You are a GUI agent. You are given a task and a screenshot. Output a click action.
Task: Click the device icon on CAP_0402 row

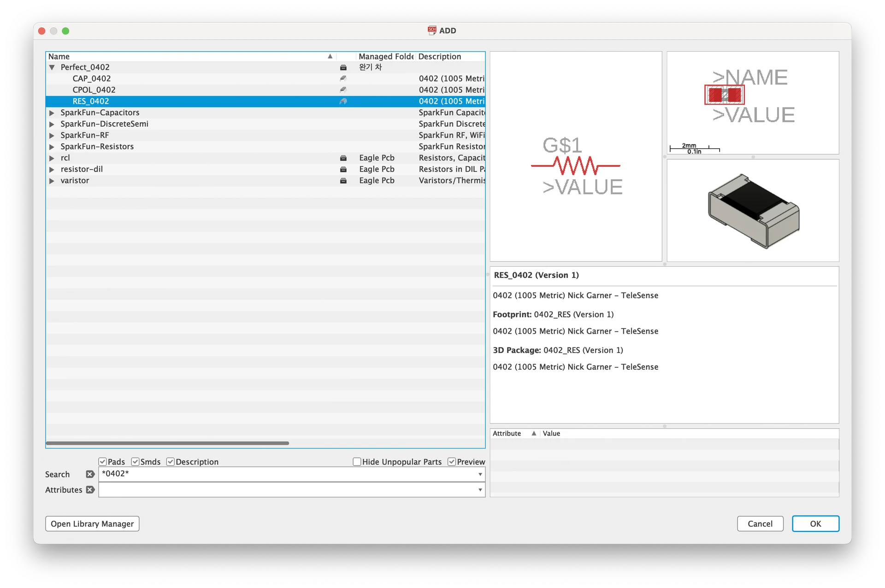(x=343, y=79)
